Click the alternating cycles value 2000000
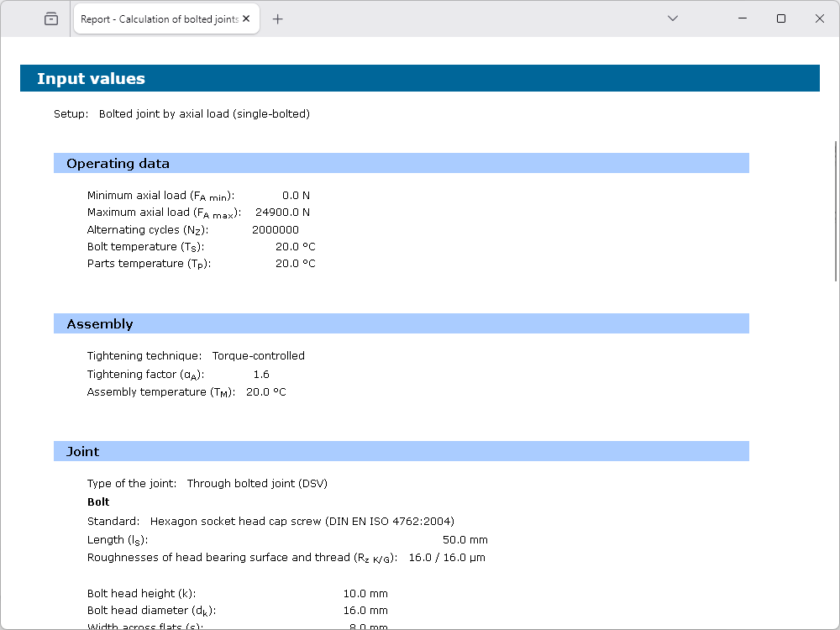This screenshot has height=630, width=840. coord(275,229)
